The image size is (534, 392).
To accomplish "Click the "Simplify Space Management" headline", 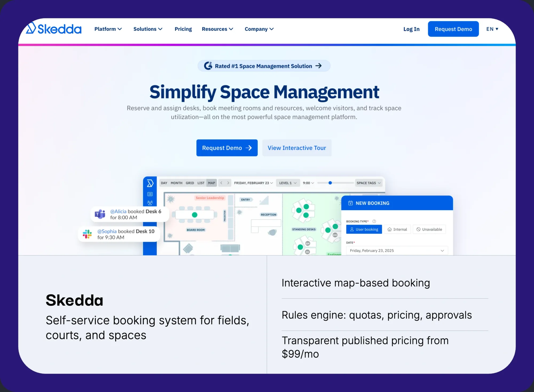I will (264, 92).
